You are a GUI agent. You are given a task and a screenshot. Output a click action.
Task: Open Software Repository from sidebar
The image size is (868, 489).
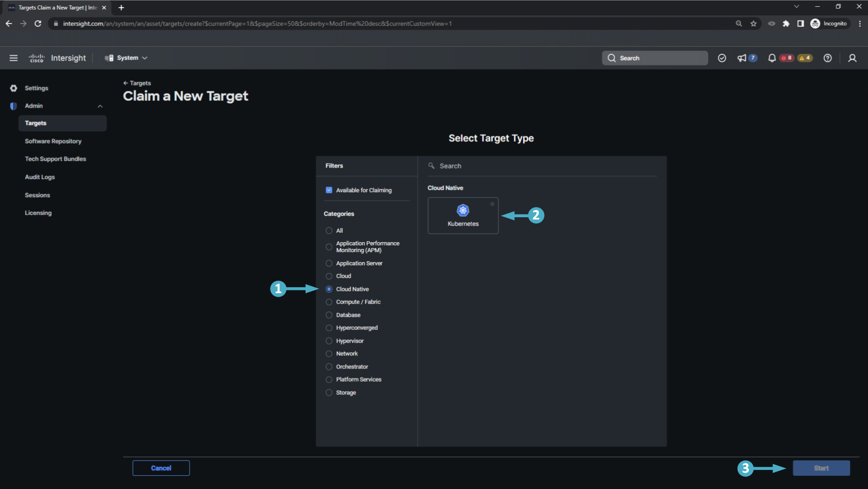(53, 141)
